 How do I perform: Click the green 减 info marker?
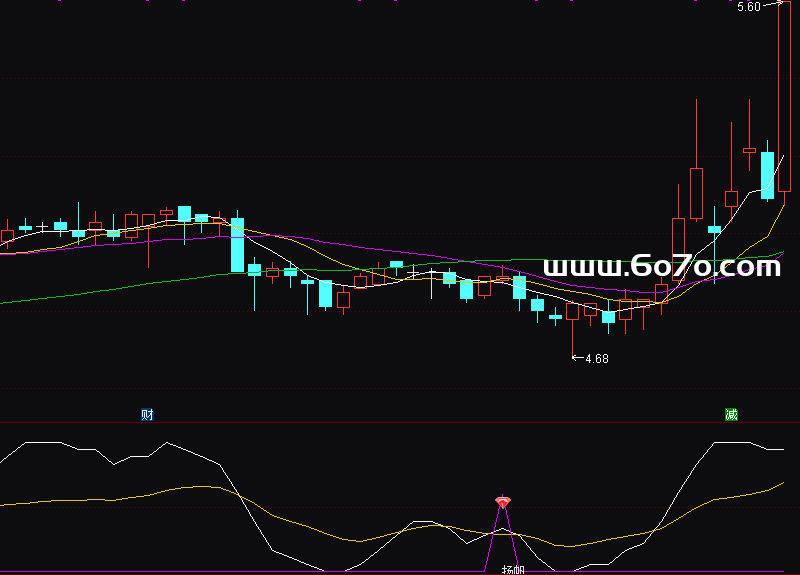click(731, 414)
